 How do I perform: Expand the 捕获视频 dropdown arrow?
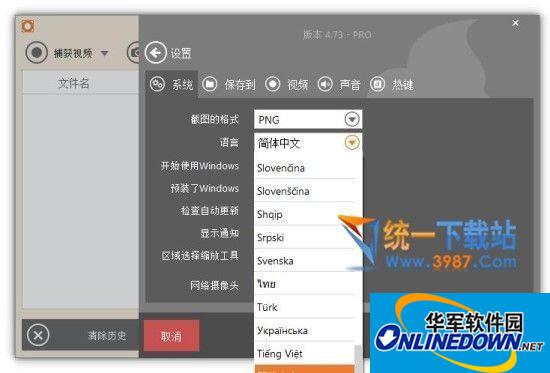pos(105,53)
